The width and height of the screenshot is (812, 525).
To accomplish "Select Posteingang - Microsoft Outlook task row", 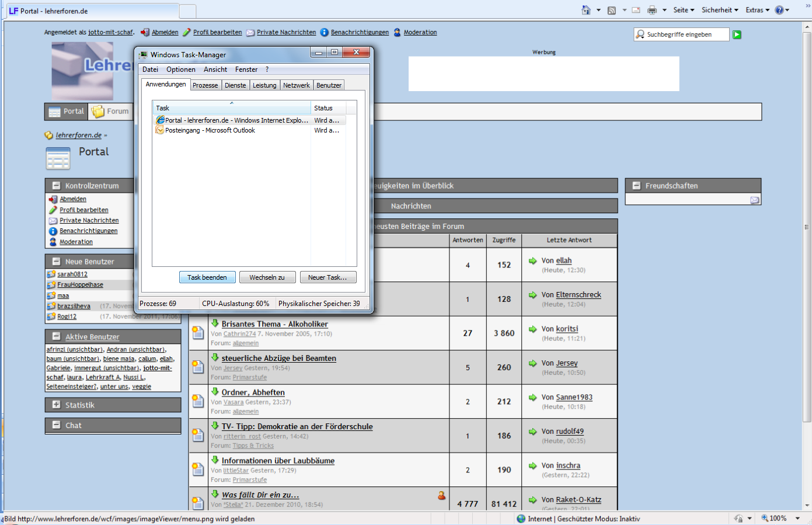I will (x=210, y=130).
